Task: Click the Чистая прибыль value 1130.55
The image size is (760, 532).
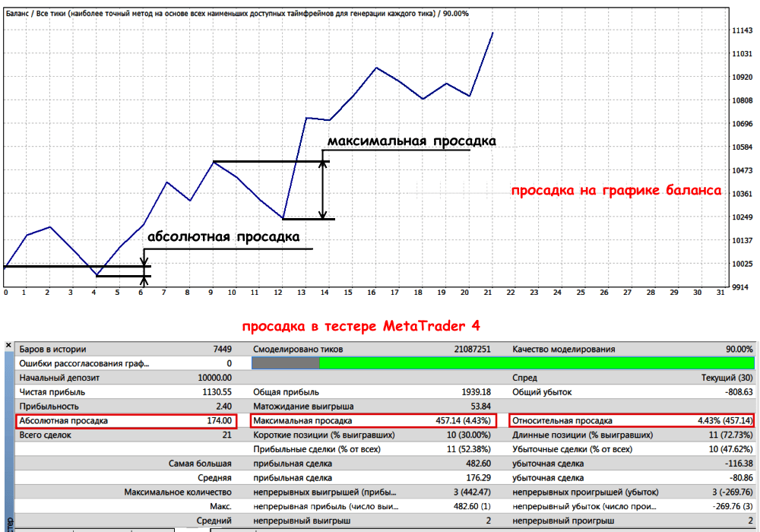Action: [x=214, y=392]
